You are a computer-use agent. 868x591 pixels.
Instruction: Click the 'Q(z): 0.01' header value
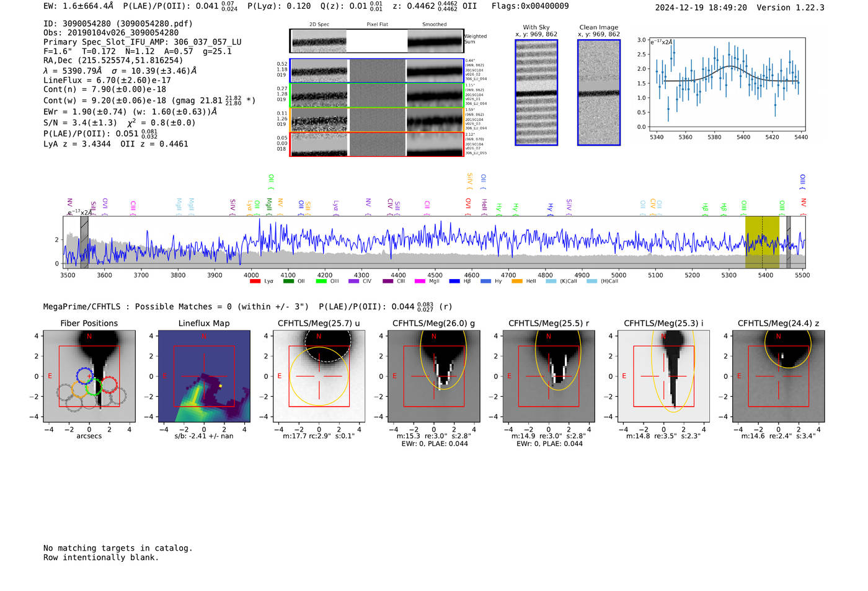(x=352, y=6)
